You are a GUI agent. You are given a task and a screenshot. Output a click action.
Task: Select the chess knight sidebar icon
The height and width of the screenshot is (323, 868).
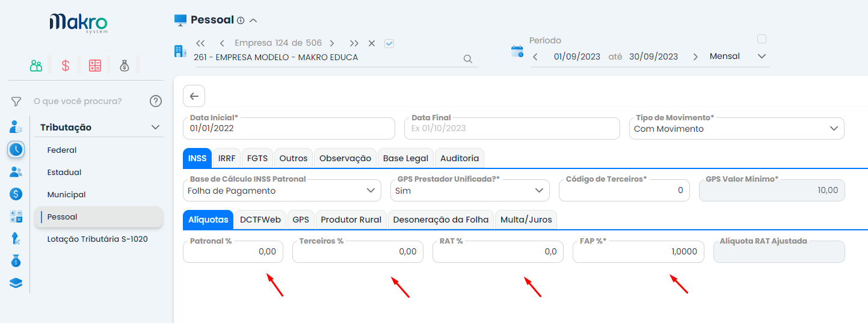pyautogui.click(x=16, y=239)
